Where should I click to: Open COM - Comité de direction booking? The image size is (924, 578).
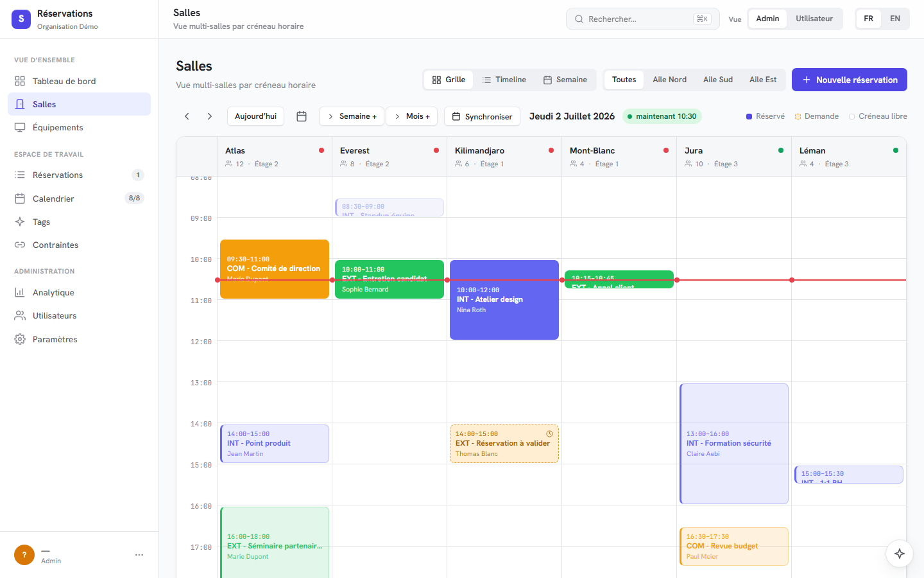coord(275,268)
